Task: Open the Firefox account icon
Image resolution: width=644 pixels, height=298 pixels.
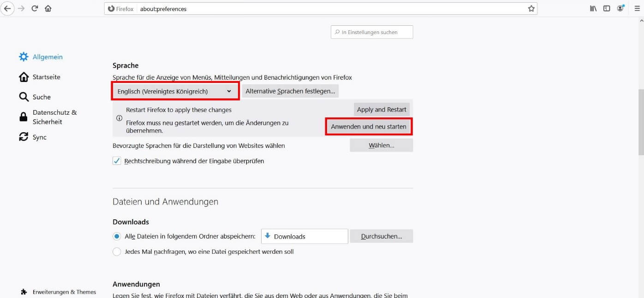Action: [620, 8]
